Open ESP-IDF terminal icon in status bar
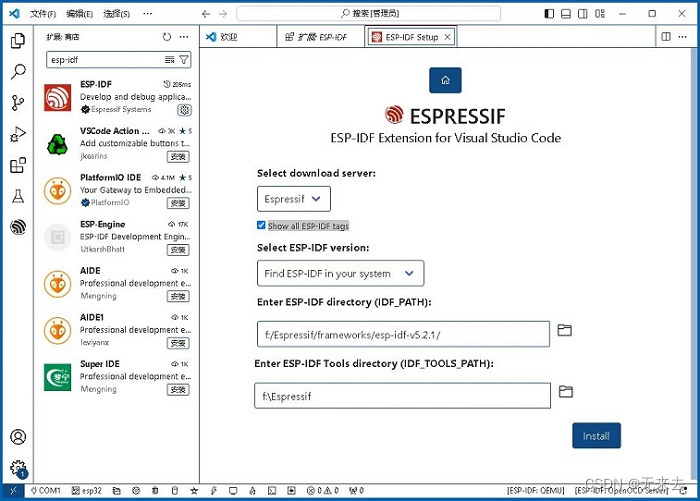The image size is (700, 501). point(272,491)
